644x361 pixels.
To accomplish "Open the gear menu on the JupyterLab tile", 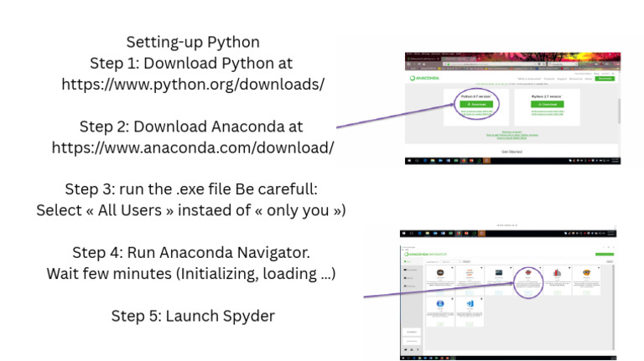I will point(452,267).
